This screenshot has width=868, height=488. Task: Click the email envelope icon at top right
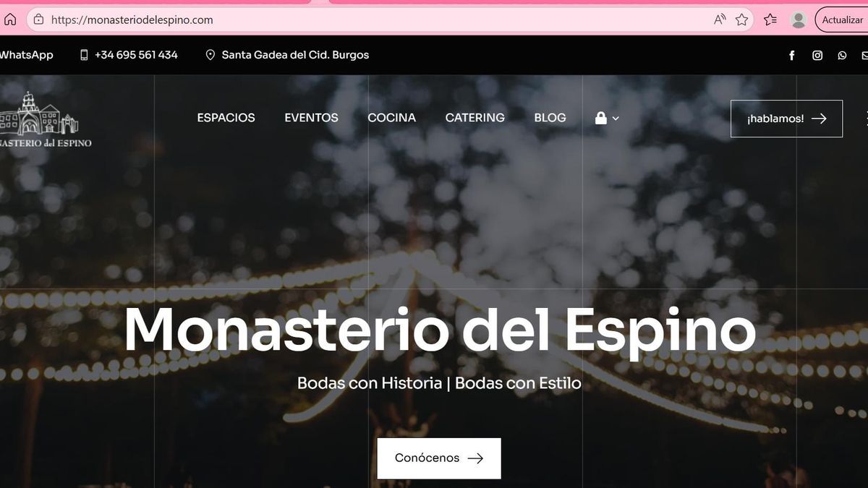[x=864, y=54]
